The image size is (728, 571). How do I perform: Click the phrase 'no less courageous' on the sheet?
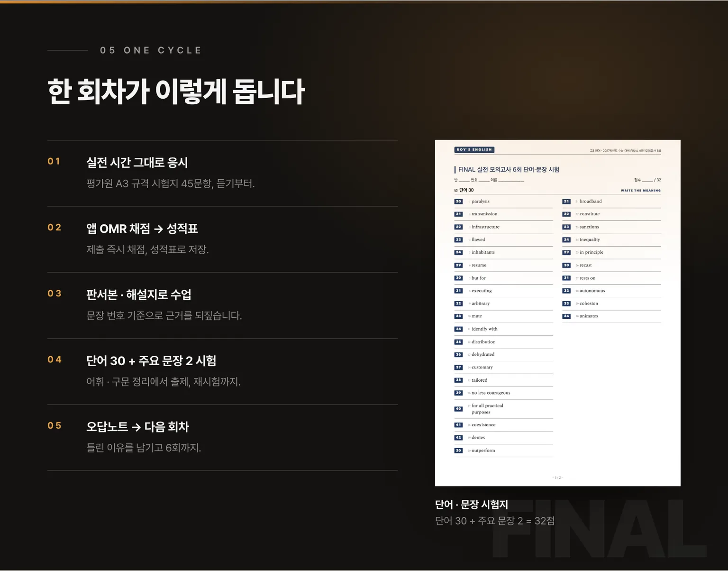click(491, 393)
